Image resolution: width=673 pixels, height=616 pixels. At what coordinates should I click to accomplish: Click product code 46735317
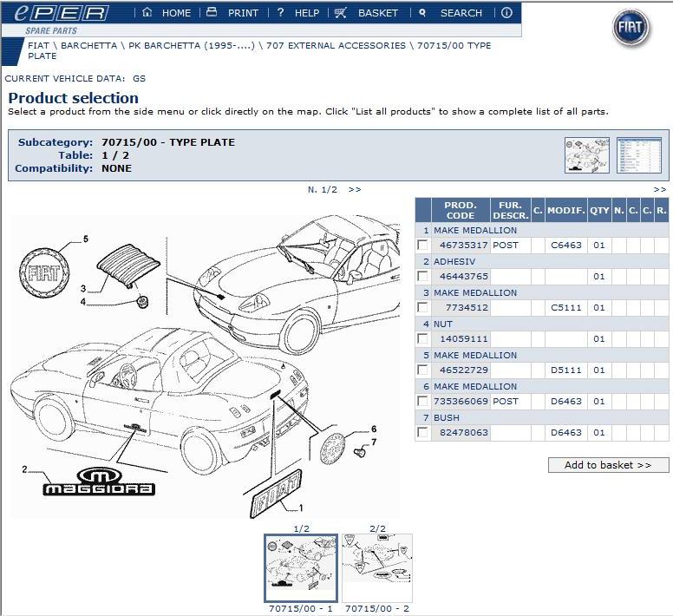(x=463, y=246)
